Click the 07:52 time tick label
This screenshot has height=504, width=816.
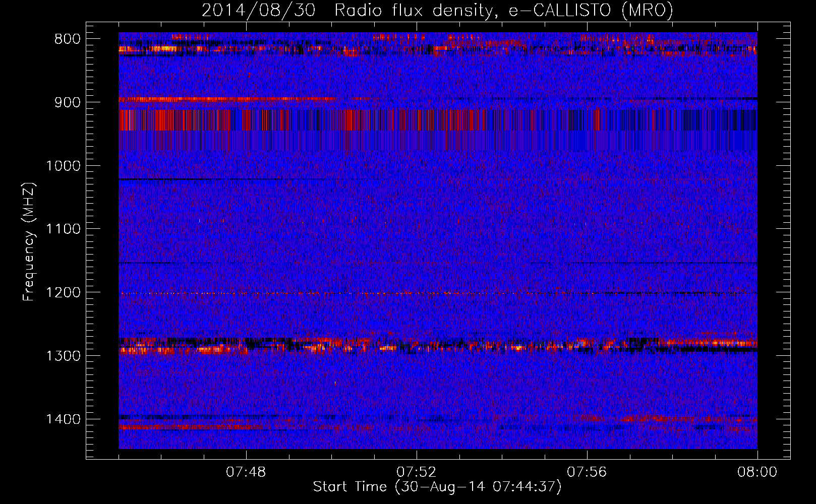[x=416, y=472]
